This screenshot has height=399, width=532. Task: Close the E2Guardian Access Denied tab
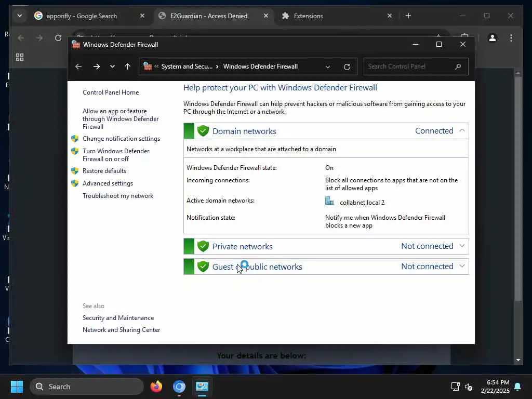266,16
